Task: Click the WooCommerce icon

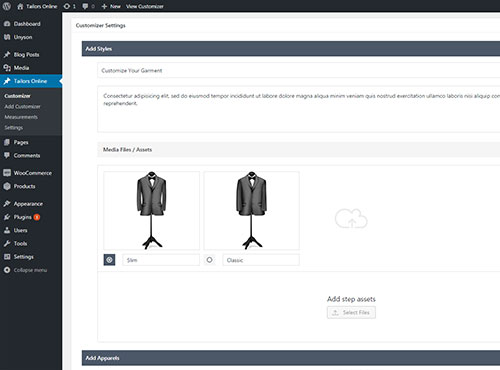Action: pyautogui.click(x=7, y=173)
